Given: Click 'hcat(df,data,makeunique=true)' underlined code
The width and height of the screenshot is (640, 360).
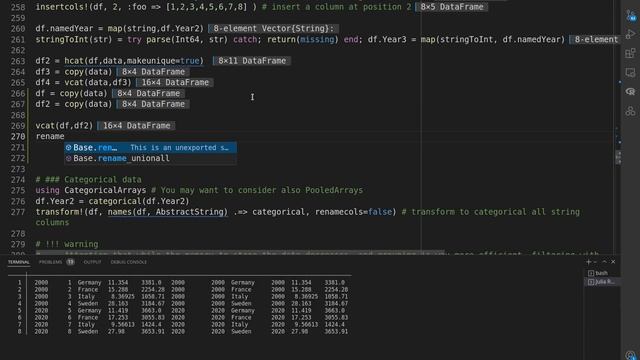Looking at the screenshot, I should (x=134, y=61).
